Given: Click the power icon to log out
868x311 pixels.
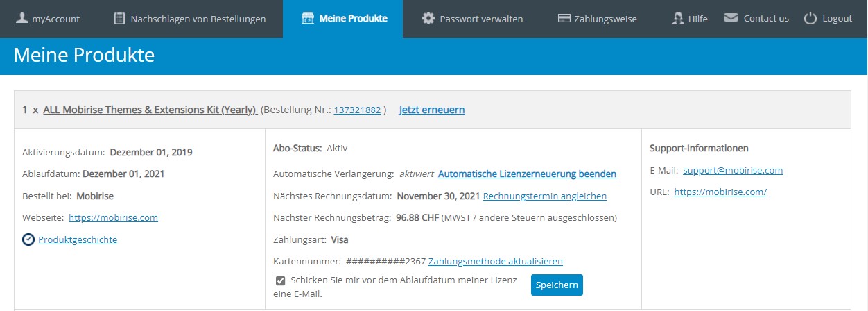Looking at the screenshot, I should 810,18.
